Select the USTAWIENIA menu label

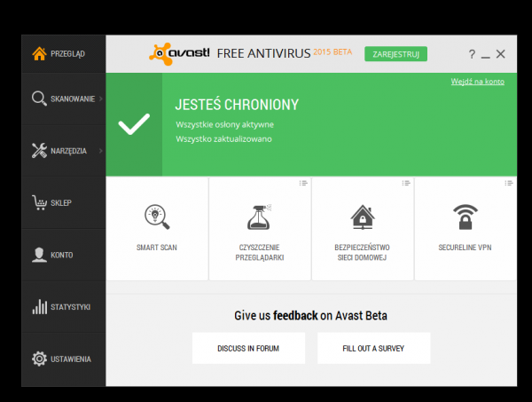[x=71, y=359]
